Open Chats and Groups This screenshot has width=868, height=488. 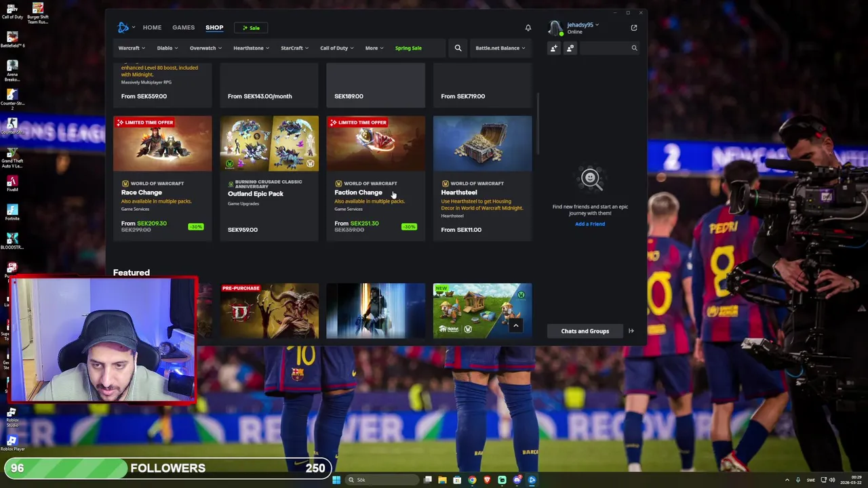click(585, 331)
